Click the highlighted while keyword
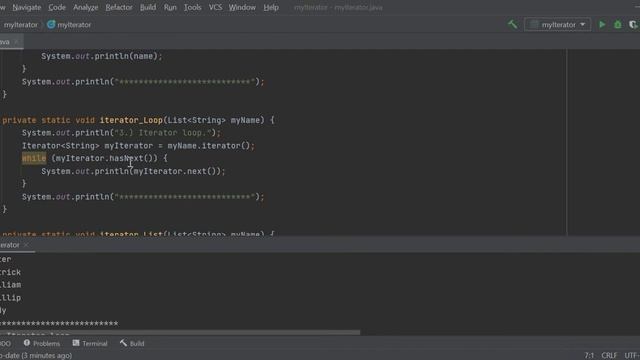The width and height of the screenshot is (640, 360). click(34, 158)
